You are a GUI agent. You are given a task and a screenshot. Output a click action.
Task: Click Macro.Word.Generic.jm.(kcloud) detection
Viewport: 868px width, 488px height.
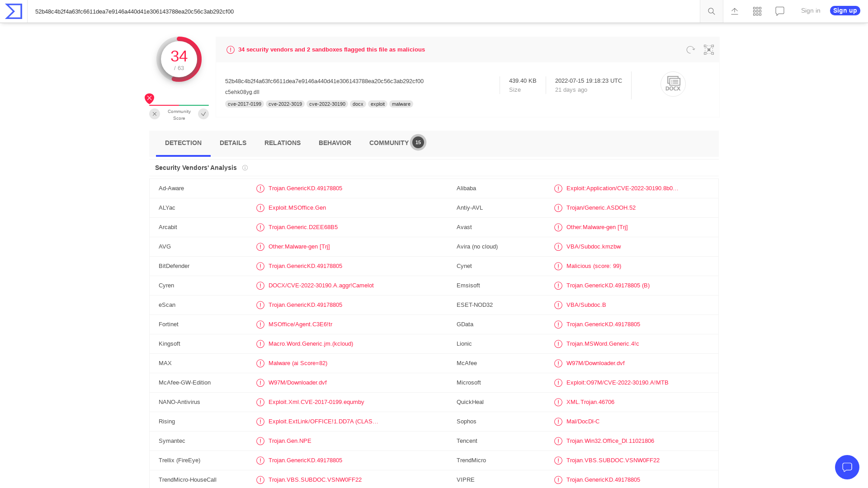[x=311, y=344]
